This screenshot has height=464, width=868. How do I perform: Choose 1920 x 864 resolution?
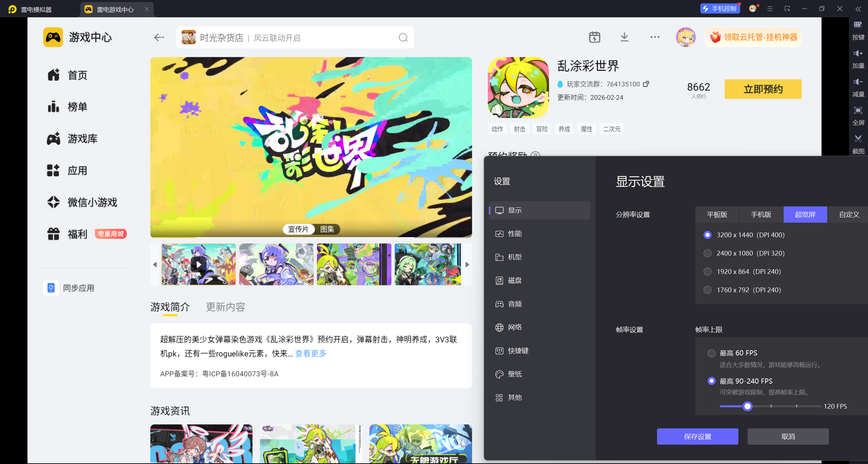coord(708,272)
